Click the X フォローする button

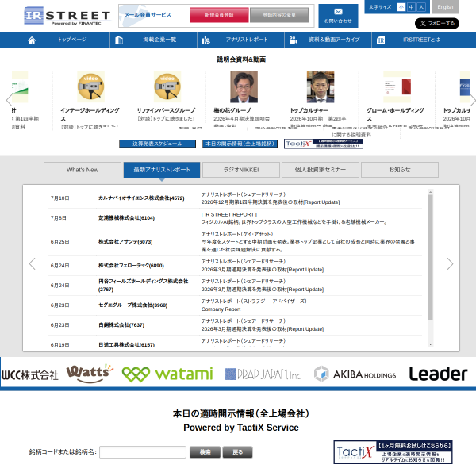(x=437, y=23)
